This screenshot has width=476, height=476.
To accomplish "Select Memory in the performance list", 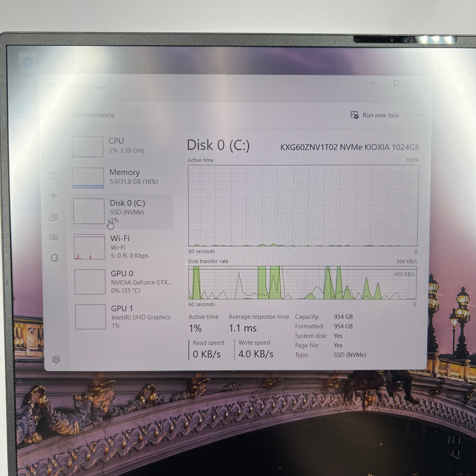I will click(x=122, y=178).
